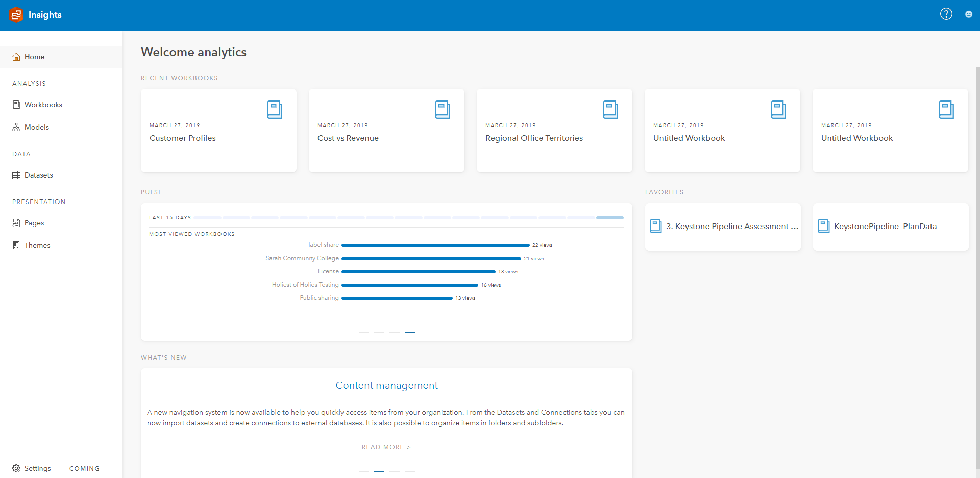Image resolution: width=980 pixels, height=478 pixels.
Task: Open the Cost vs Revenue workbook title
Action: (348, 138)
